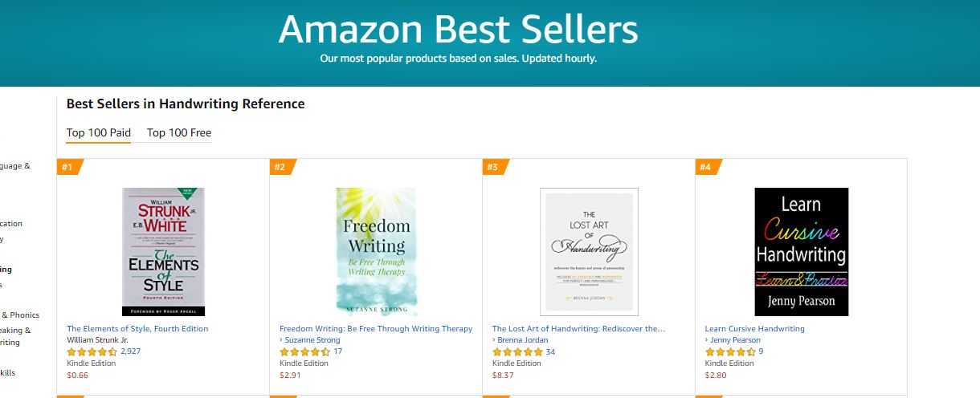Switch to the Top 100 Free tab
980x398 pixels.
click(x=179, y=133)
